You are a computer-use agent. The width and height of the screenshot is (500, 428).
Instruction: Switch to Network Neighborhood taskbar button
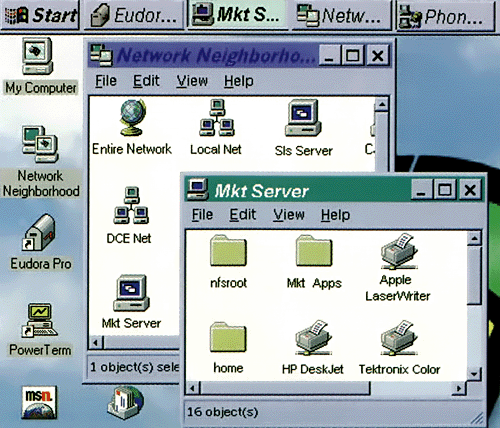341,15
